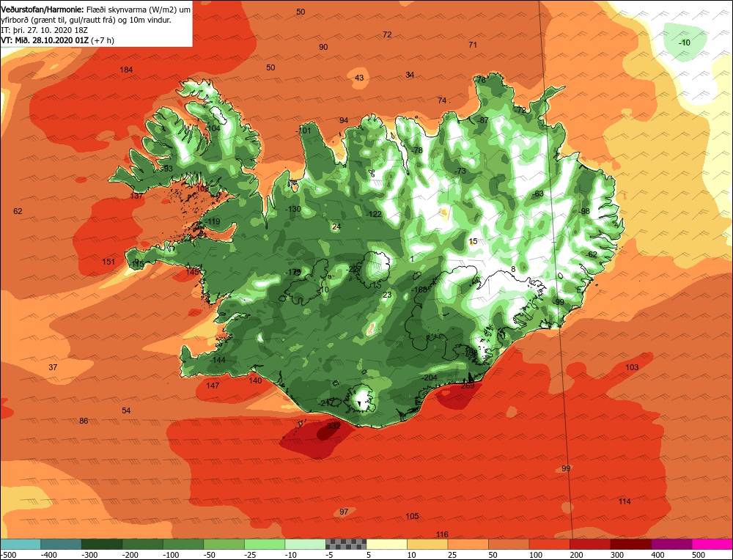Click the -63 flux value on the map

(537, 194)
